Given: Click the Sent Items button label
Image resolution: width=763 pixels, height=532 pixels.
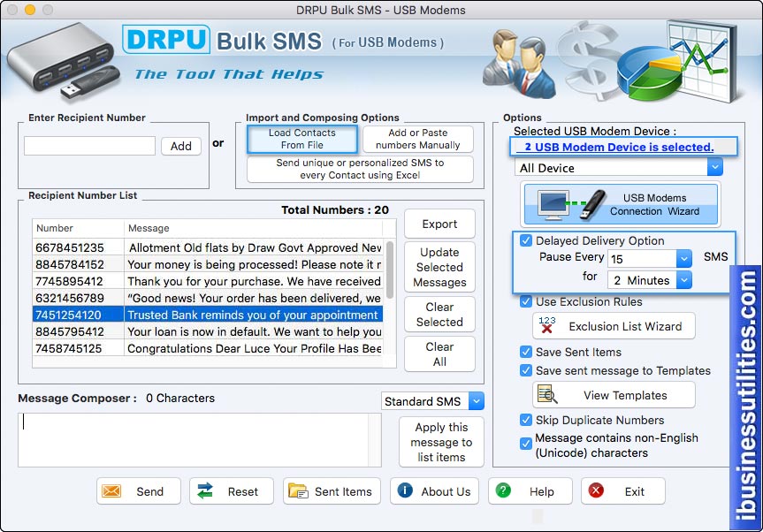Looking at the screenshot, I should [x=343, y=491].
